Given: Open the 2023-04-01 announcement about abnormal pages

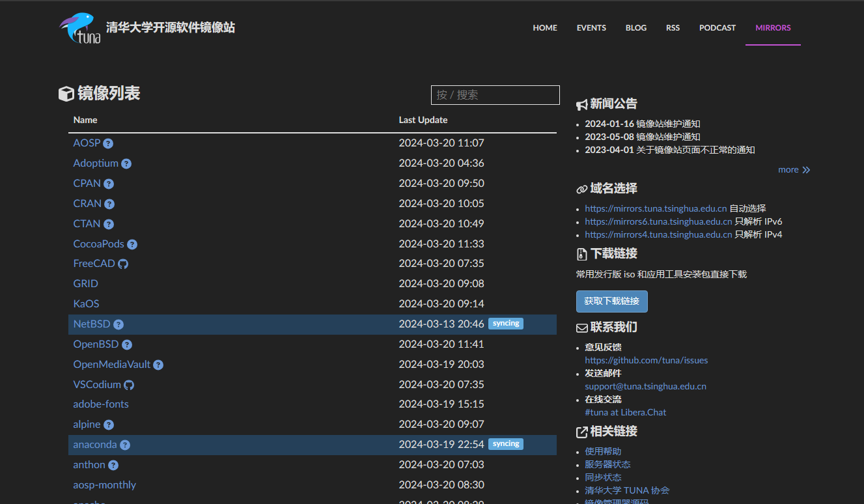Looking at the screenshot, I should (669, 150).
